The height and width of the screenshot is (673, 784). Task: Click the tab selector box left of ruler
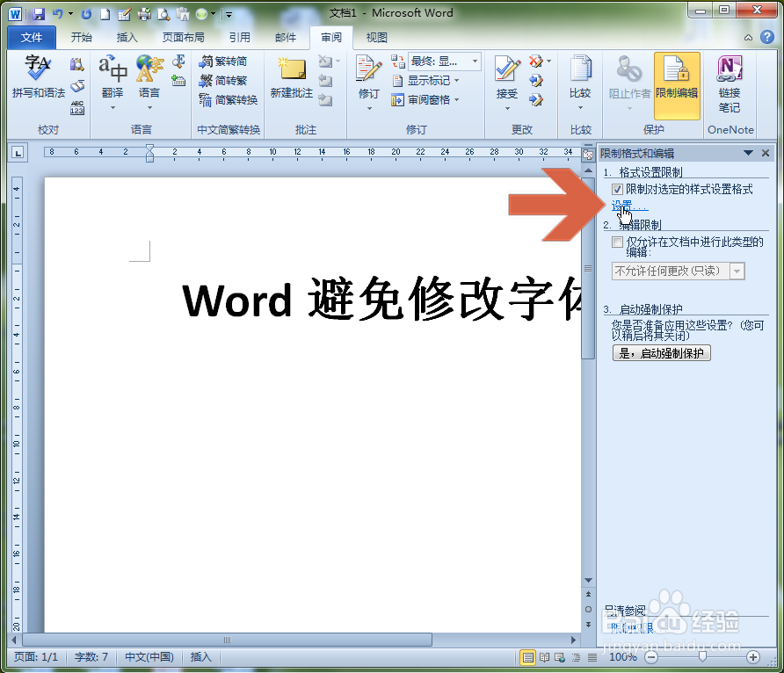click(18, 153)
